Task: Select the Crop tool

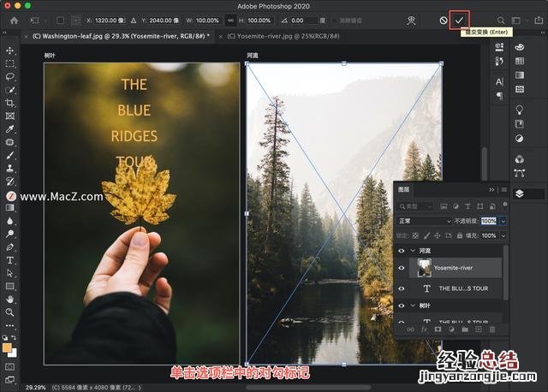Action: click(x=9, y=103)
